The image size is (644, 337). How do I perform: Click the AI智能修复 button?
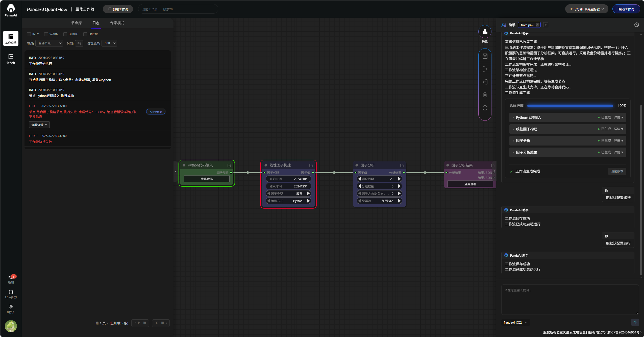pos(156,112)
